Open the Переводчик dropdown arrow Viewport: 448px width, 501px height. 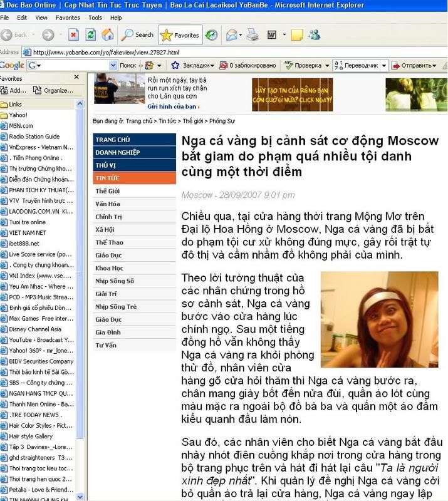point(384,66)
